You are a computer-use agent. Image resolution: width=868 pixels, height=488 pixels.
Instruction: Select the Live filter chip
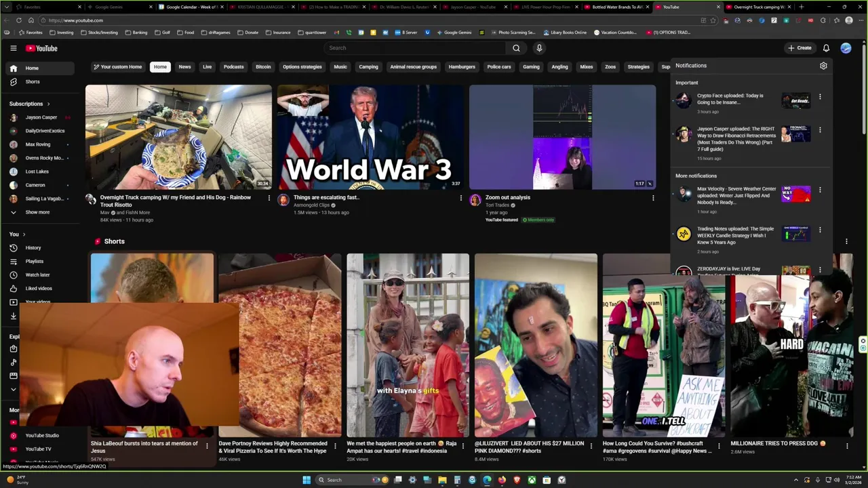tap(208, 67)
